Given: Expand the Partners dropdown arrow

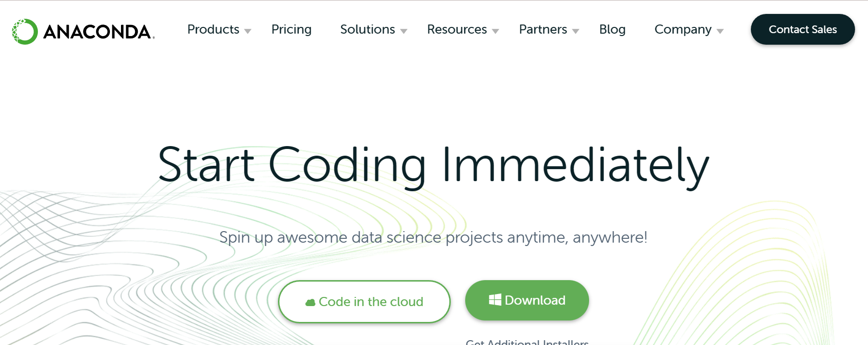Looking at the screenshot, I should [576, 31].
